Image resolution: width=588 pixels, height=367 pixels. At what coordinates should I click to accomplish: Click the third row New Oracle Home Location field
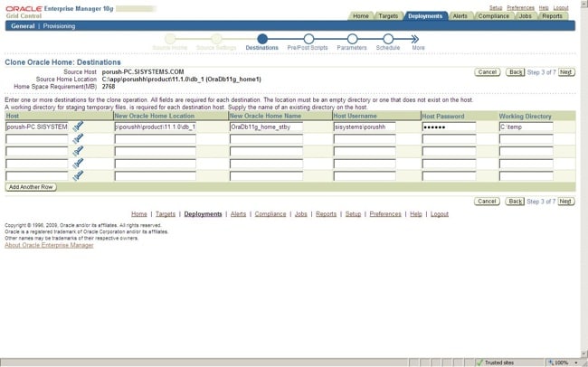pyautogui.click(x=156, y=152)
